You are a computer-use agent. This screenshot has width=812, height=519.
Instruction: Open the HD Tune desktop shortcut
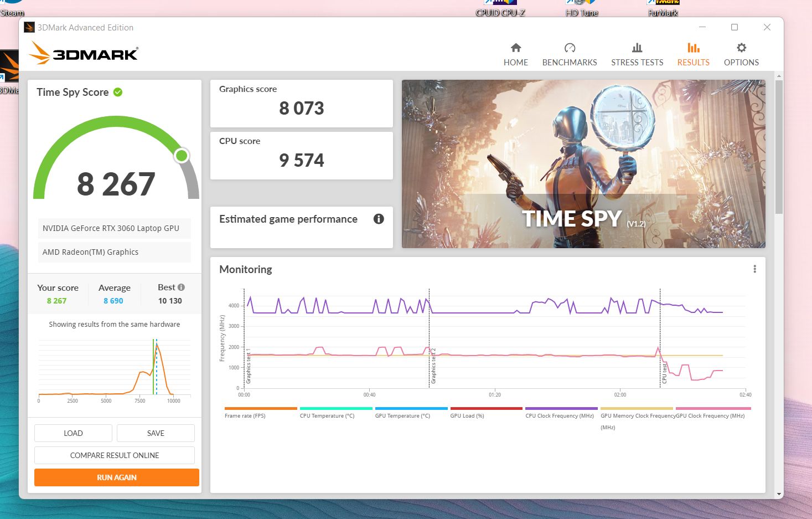582,8
